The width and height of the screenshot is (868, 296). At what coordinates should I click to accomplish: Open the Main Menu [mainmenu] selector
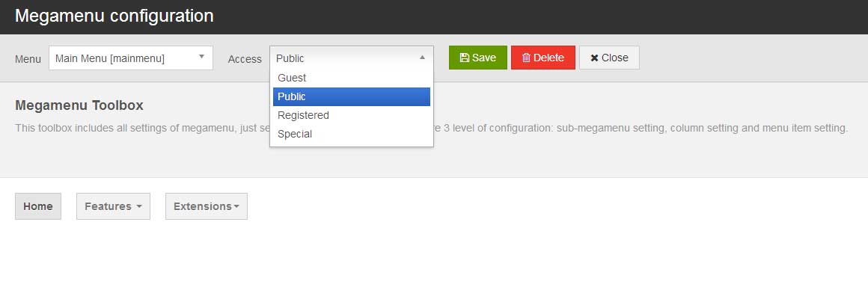click(131, 58)
